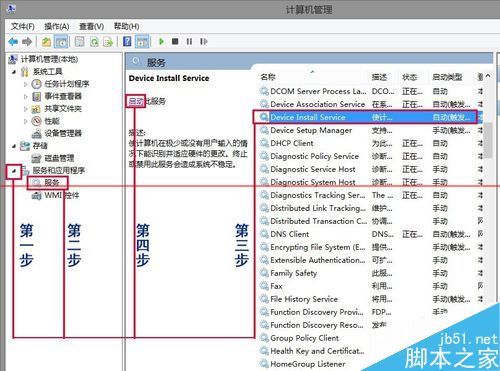Open the 操作(A) menu
Viewport: 500px width, 371px height.
tap(57, 26)
